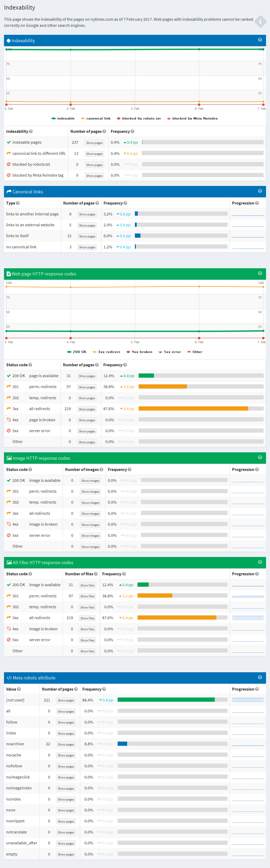This screenshot has height=868, width=270.
Task: Toggle 4xx broken series in chart legend
Action: [139, 352]
